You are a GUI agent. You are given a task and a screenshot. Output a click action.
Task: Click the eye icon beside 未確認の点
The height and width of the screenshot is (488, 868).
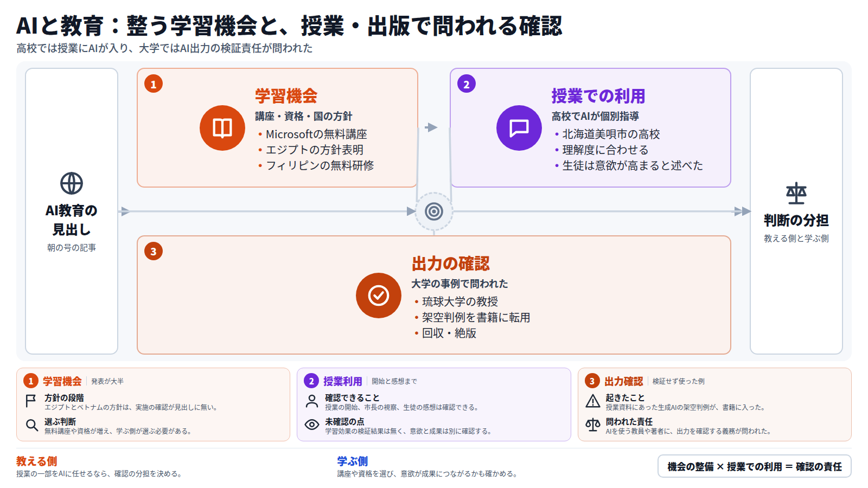coord(312,425)
